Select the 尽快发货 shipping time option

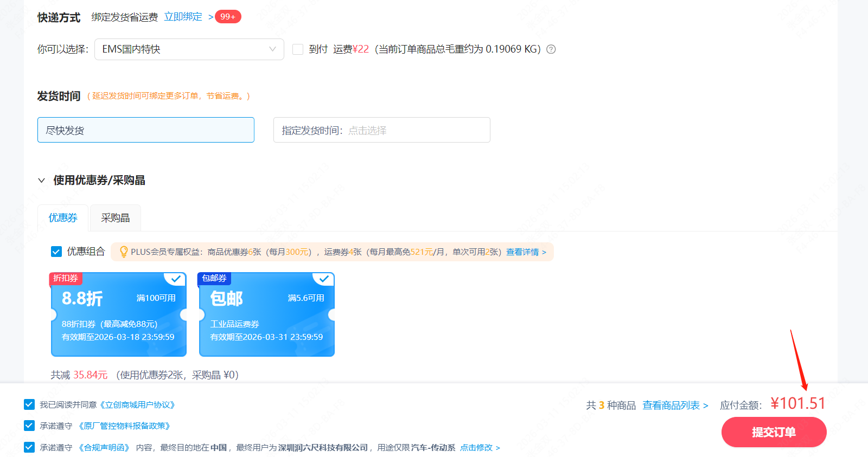coord(145,130)
